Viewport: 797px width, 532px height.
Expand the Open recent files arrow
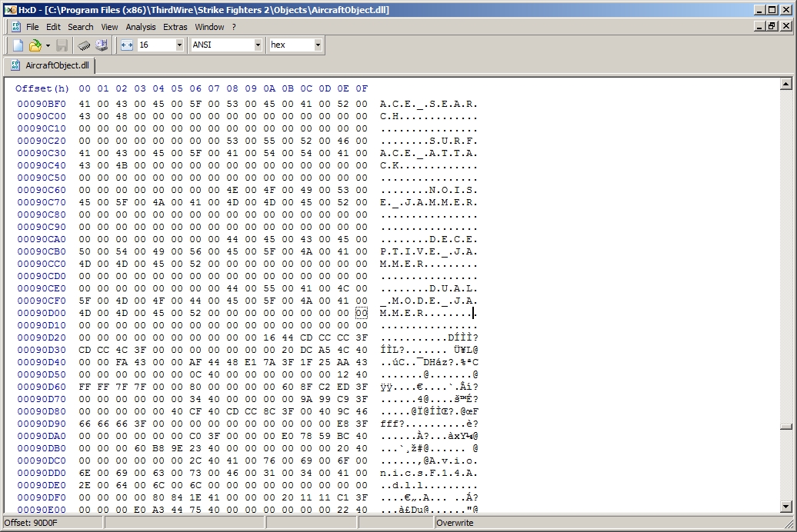pos(48,45)
